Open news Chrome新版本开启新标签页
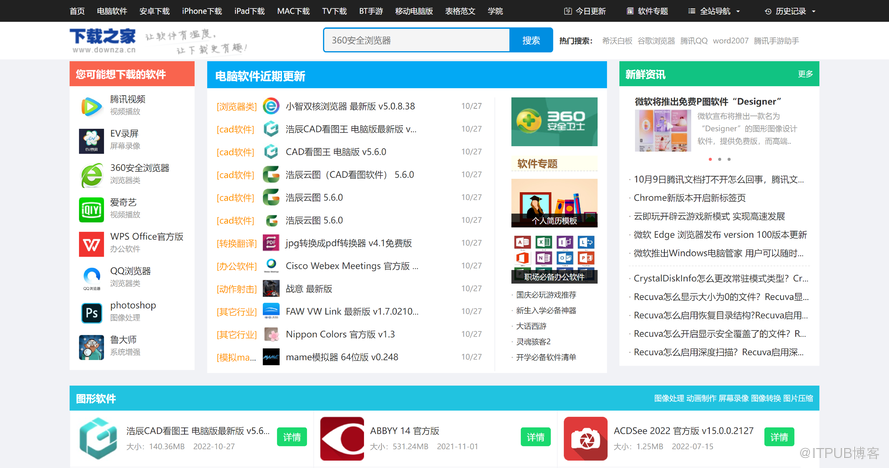This screenshot has width=889, height=468. coord(689,198)
